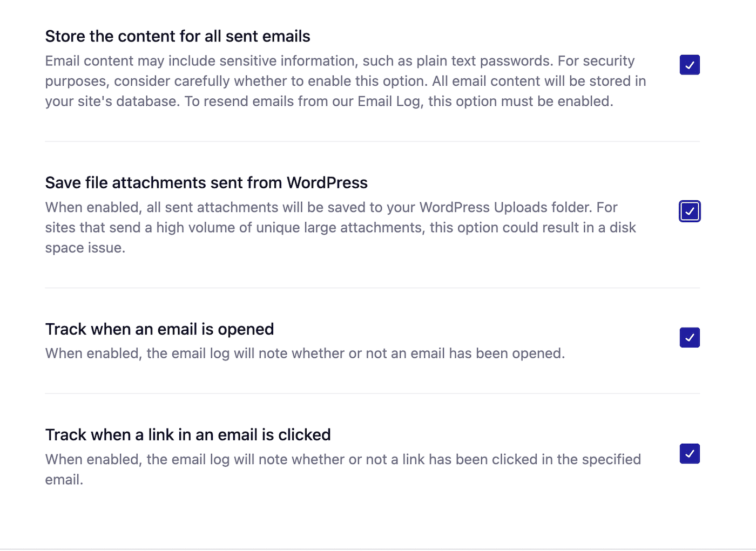Image resolution: width=756 pixels, height=551 pixels.
Task: Click 'Save file attachments sent from WordPress' title
Action: pos(207,182)
